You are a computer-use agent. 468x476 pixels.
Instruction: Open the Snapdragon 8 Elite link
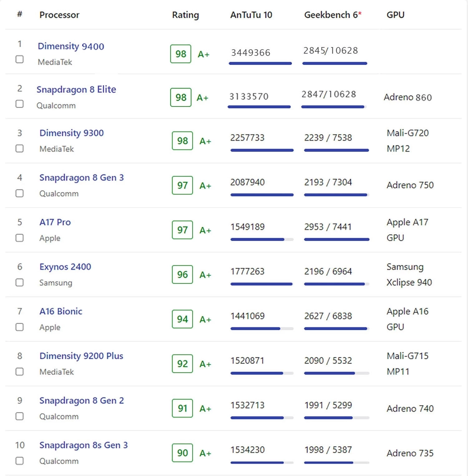tap(76, 90)
